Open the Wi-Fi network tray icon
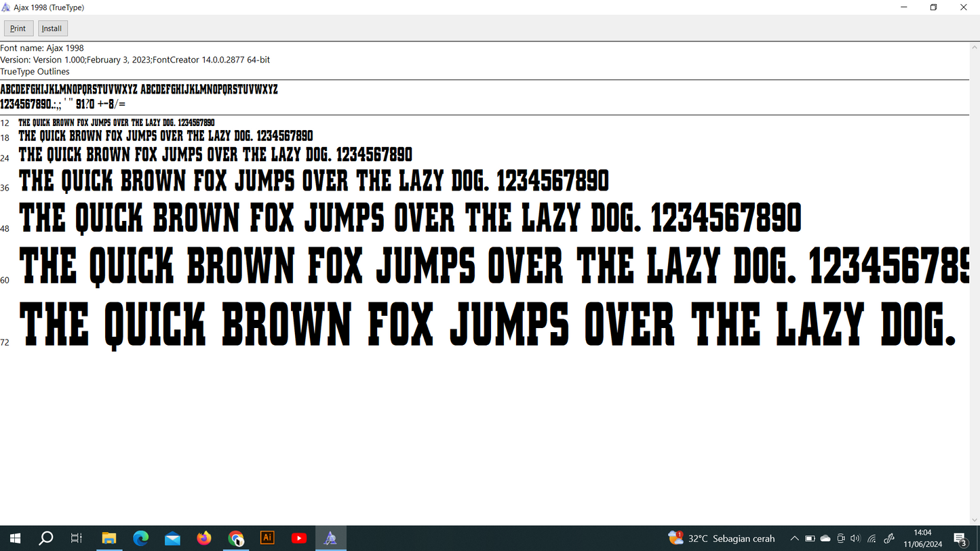 click(x=871, y=538)
